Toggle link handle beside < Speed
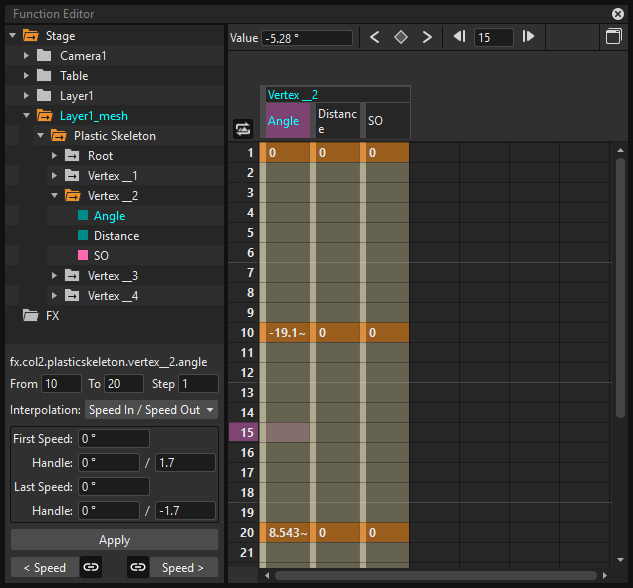The image size is (633, 588). (91, 567)
